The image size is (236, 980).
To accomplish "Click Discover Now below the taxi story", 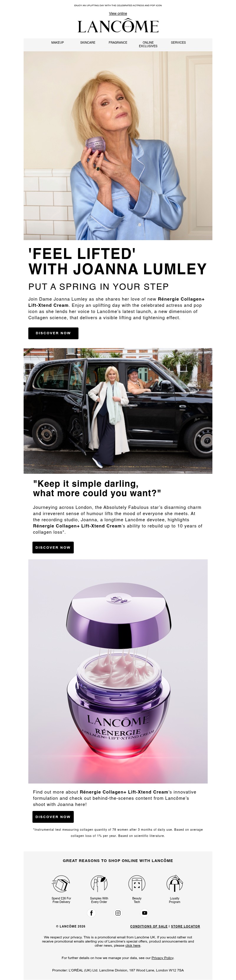I will pyautogui.click(x=53, y=548).
